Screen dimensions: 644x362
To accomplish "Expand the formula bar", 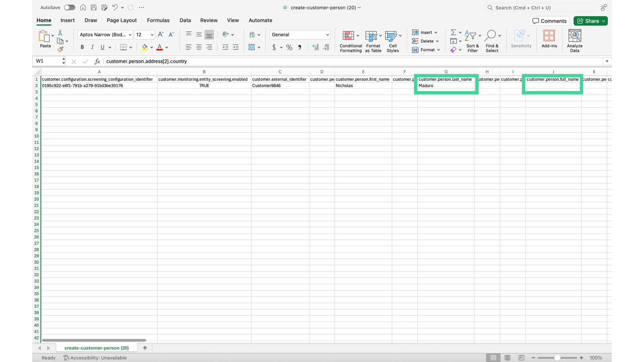I will click(x=607, y=61).
